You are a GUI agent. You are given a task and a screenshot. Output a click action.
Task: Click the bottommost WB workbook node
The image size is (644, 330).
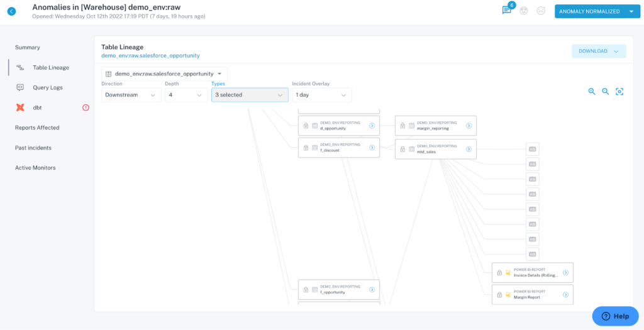pos(532,254)
